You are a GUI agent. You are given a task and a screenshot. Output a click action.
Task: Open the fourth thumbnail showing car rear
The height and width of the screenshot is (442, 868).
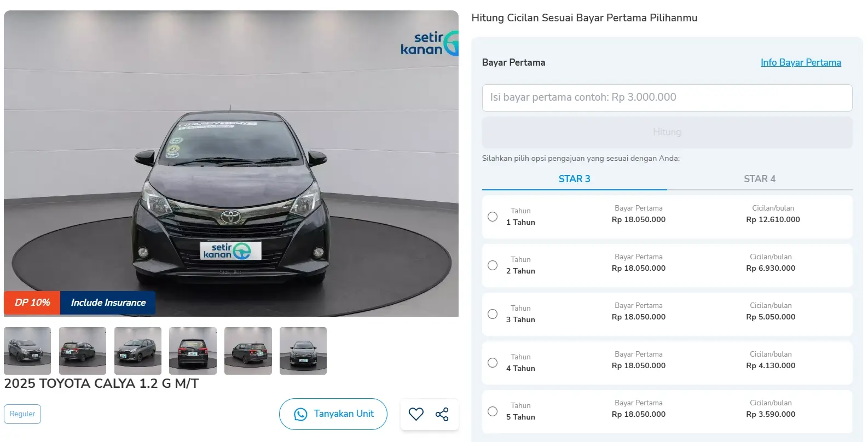(193, 351)
